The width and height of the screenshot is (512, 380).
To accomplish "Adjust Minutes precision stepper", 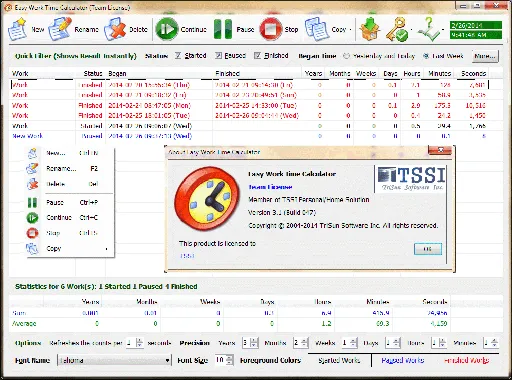I will click(495, 343).
